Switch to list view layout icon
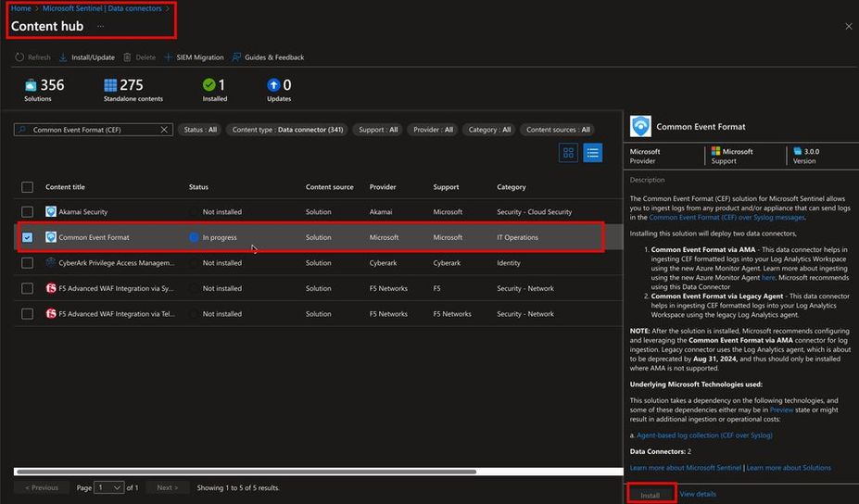859x504 pixels. click(592, 153)
